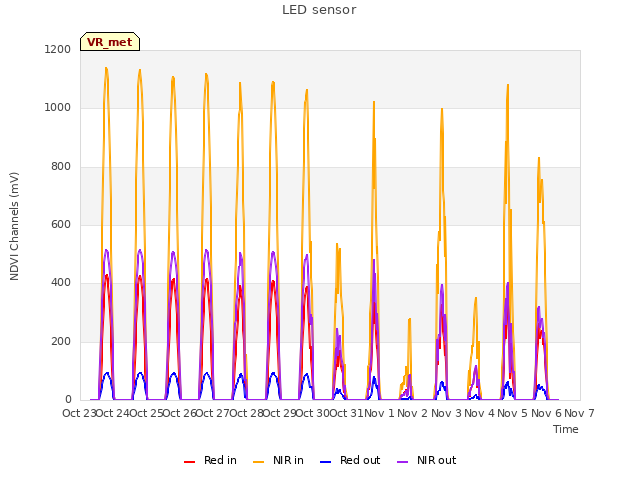Click the 'Nov 5' x-axis date label
Viewport: 640px width, 480px height.
click(x=513, y=413)
